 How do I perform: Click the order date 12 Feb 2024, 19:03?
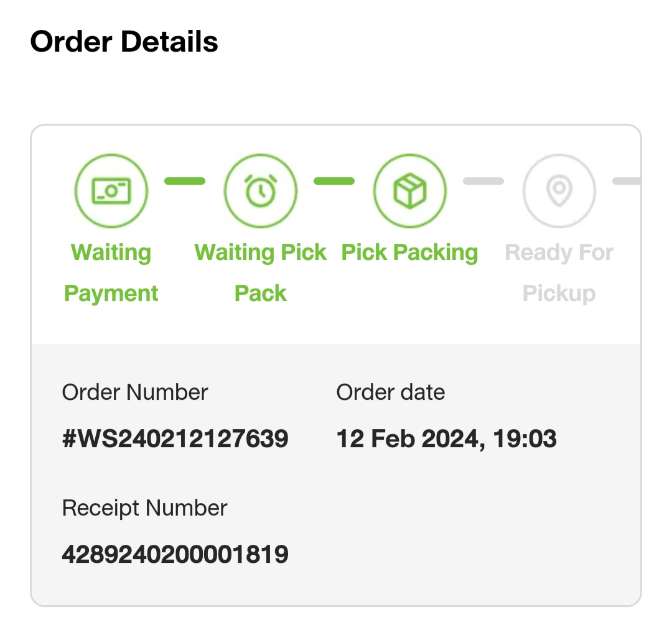[446, 439]
